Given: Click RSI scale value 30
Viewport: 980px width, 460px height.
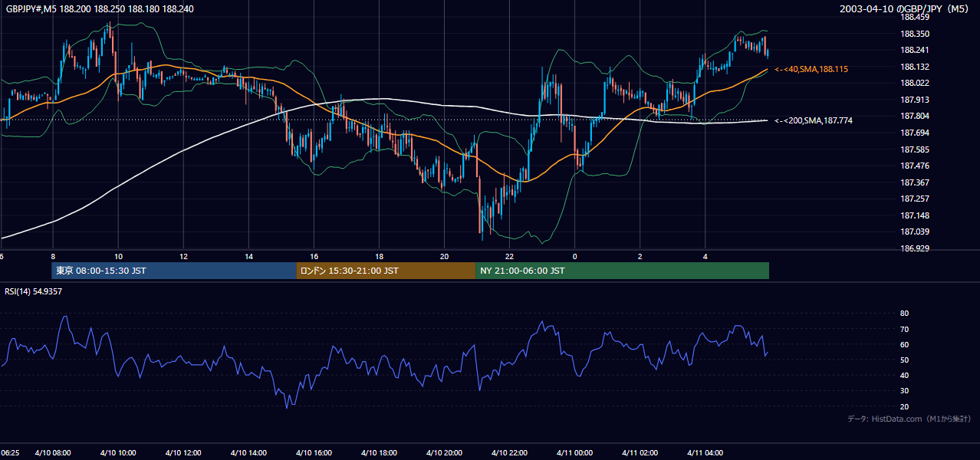Looking at the screenshot, I should pos(904,391).
